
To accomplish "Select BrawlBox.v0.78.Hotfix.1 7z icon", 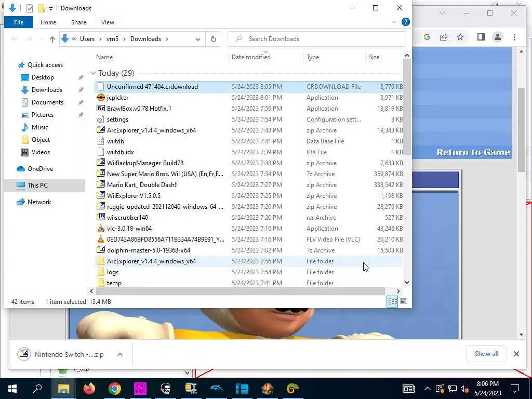I will point(101,109).
